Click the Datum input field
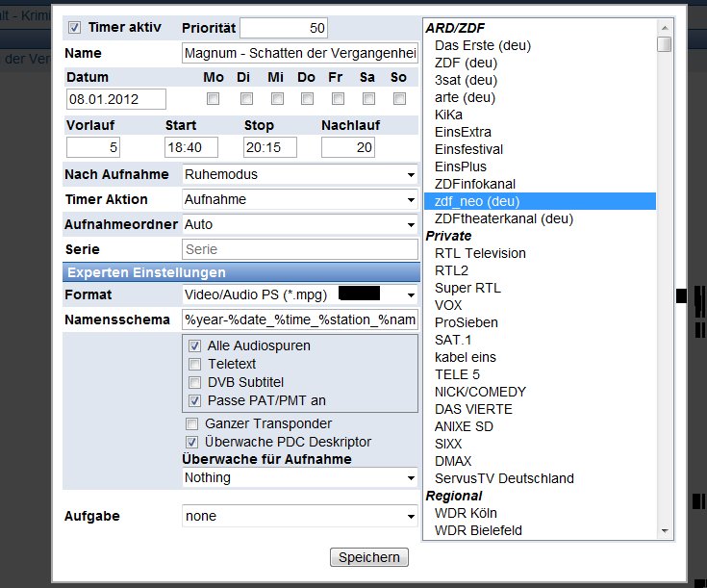The height and width of the screenshot is (588, 707). coord(116,99)
